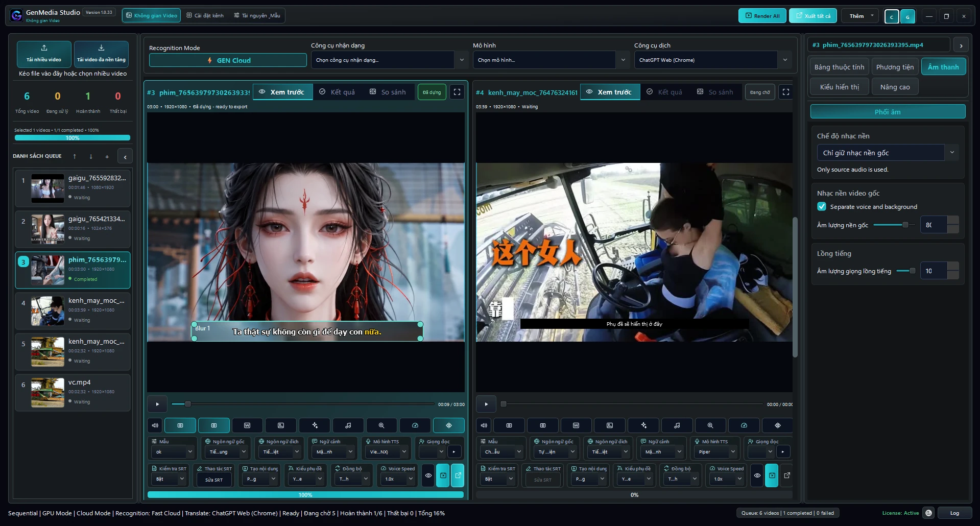The image size is (980, 526).
Task: Expand right properties panel with arrow
Action: tap(961, 45)
